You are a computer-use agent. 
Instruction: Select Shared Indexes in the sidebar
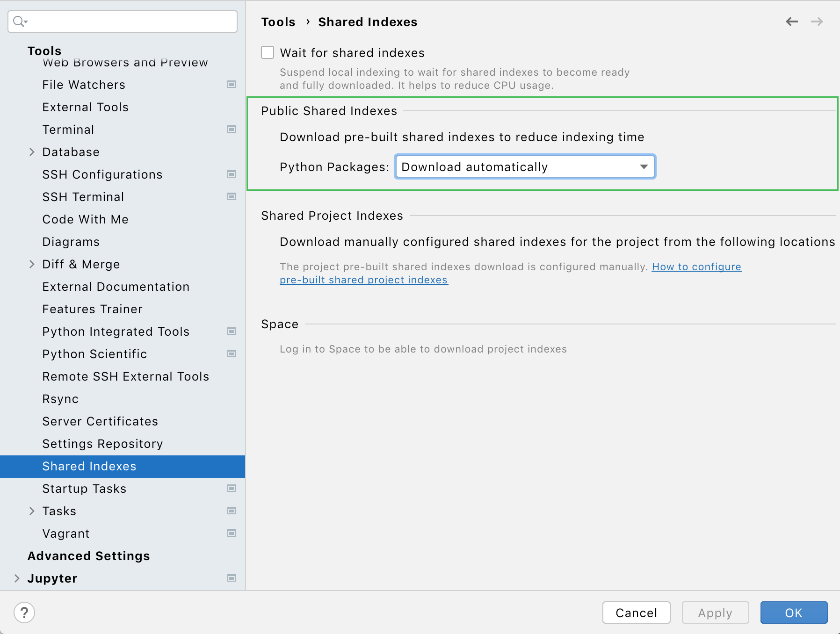coord(89,466)
